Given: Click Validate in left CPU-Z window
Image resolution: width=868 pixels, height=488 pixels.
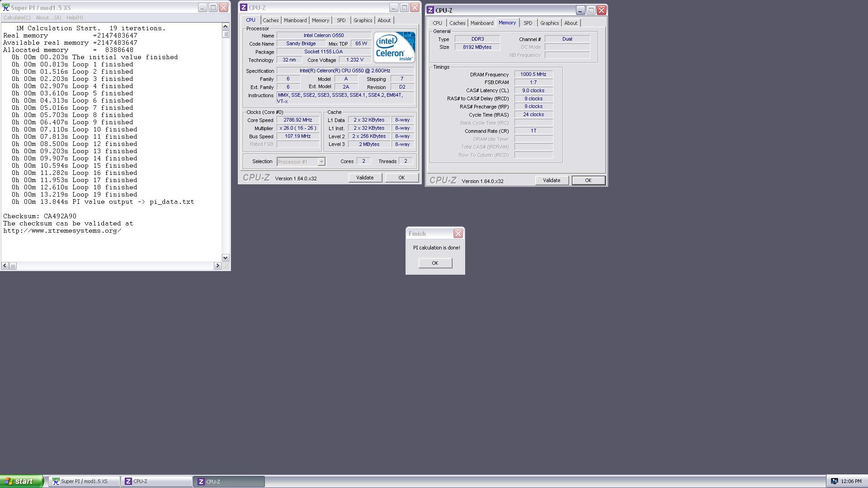Looking at the screenshot, I should (365, 178).
